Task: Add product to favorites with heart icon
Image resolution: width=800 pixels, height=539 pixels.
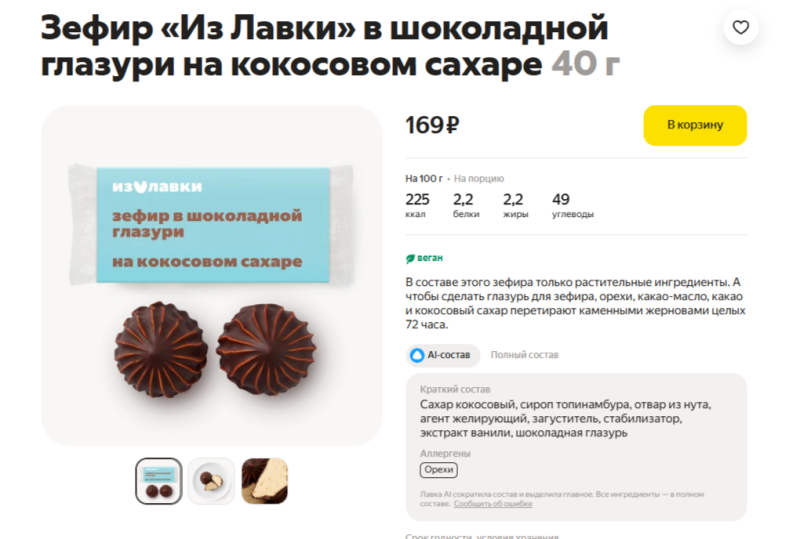Action: click(x=740, y=27)
